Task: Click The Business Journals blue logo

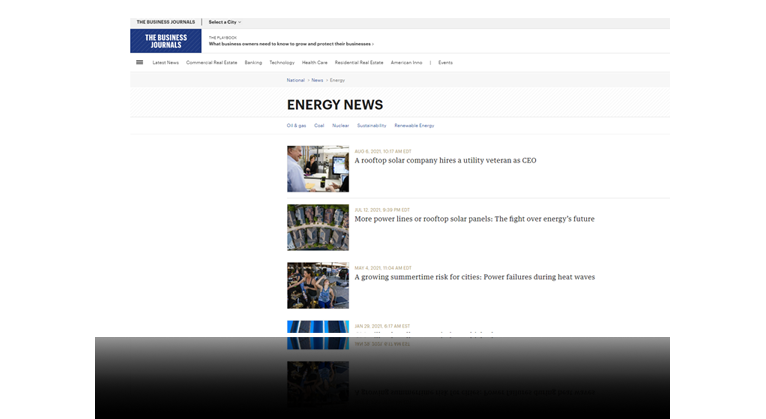Action: pos(166,41)
